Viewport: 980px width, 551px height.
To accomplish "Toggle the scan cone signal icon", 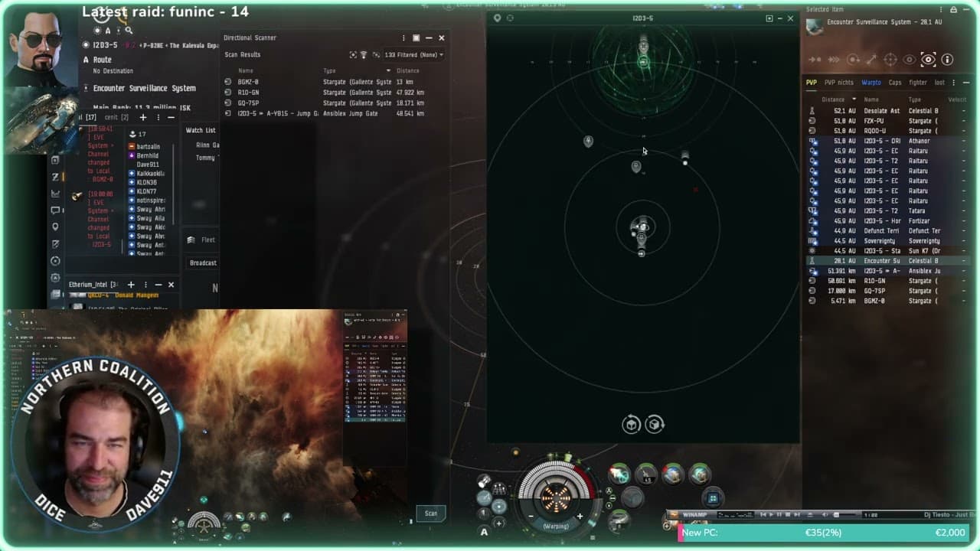I will (364, 55).
